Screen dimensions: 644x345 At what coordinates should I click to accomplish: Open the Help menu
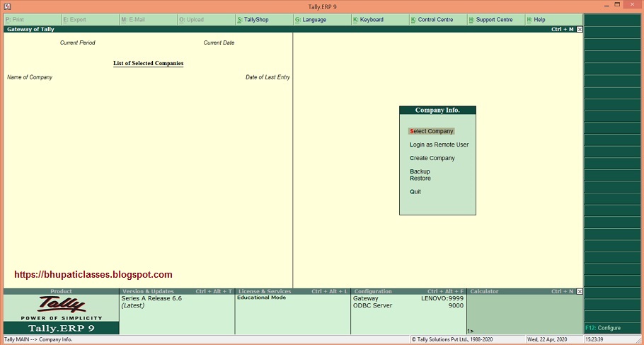(553, 19)
